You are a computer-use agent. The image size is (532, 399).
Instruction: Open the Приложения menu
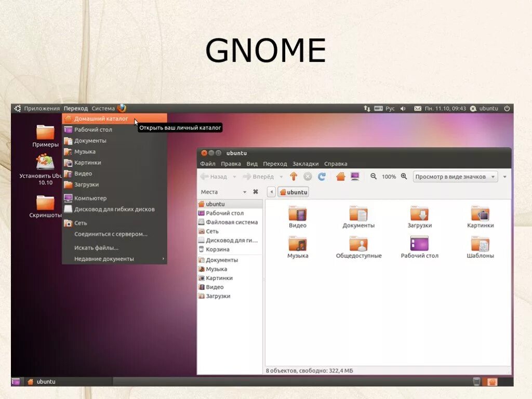coord(42,109)
